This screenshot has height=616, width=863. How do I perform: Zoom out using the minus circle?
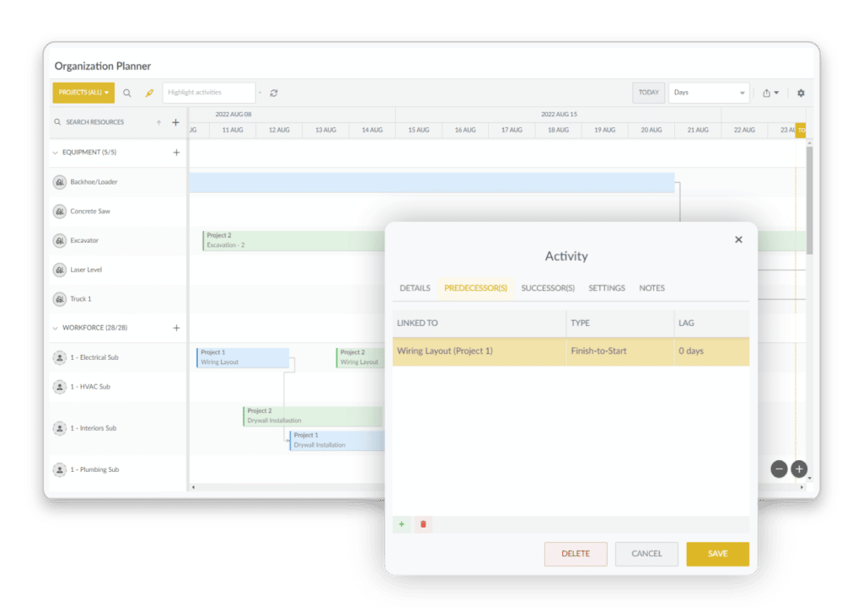point(779,469)
